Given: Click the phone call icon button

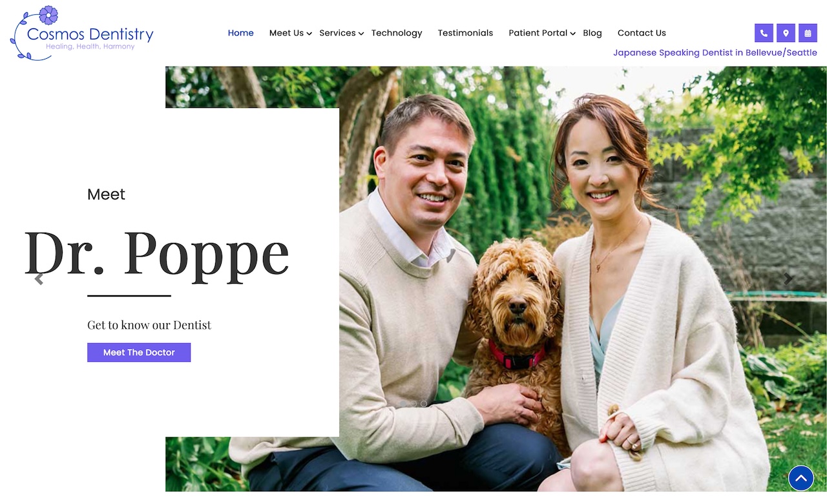Looking at the screenshot, I should pyautogui.click(x=764, y=33).
